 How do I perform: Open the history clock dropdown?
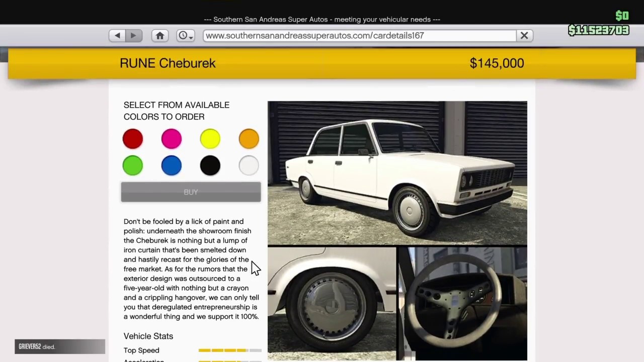pyautogui.click(x=186, y=35)
